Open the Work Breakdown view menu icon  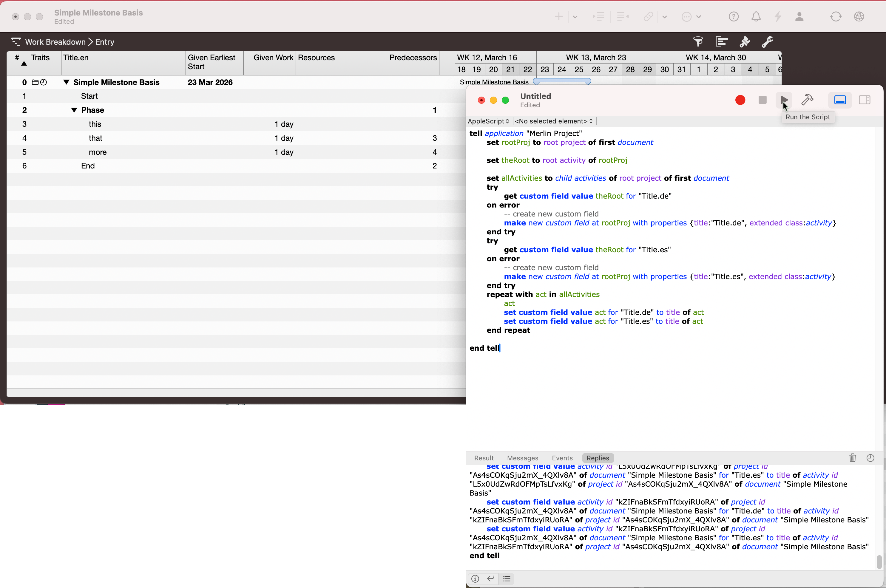16,42
